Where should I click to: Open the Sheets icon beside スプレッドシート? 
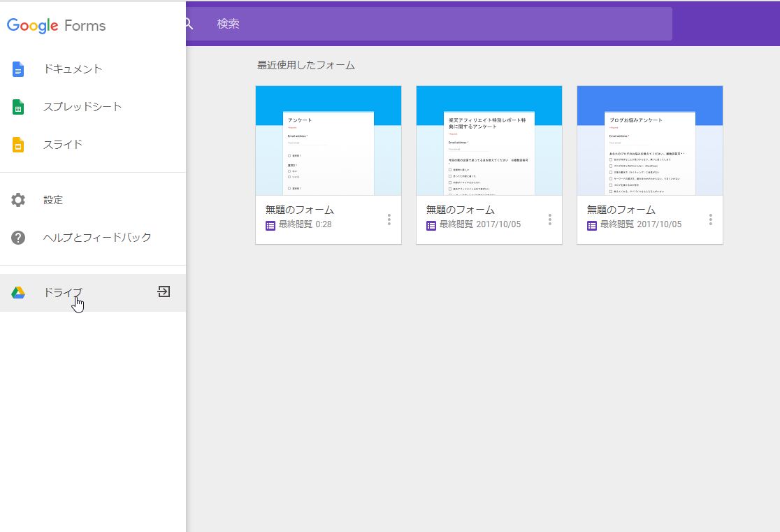[x=18, y=107]
